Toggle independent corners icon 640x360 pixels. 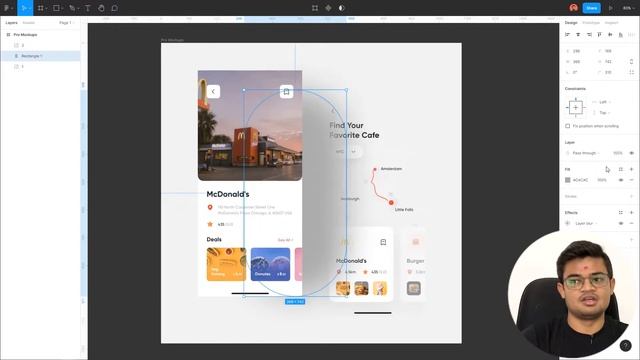coord(631,72)
